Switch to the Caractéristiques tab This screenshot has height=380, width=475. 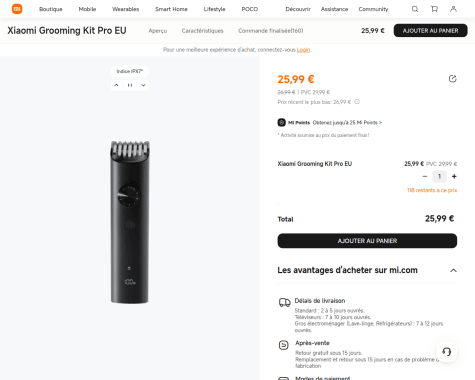pos(202,31)
